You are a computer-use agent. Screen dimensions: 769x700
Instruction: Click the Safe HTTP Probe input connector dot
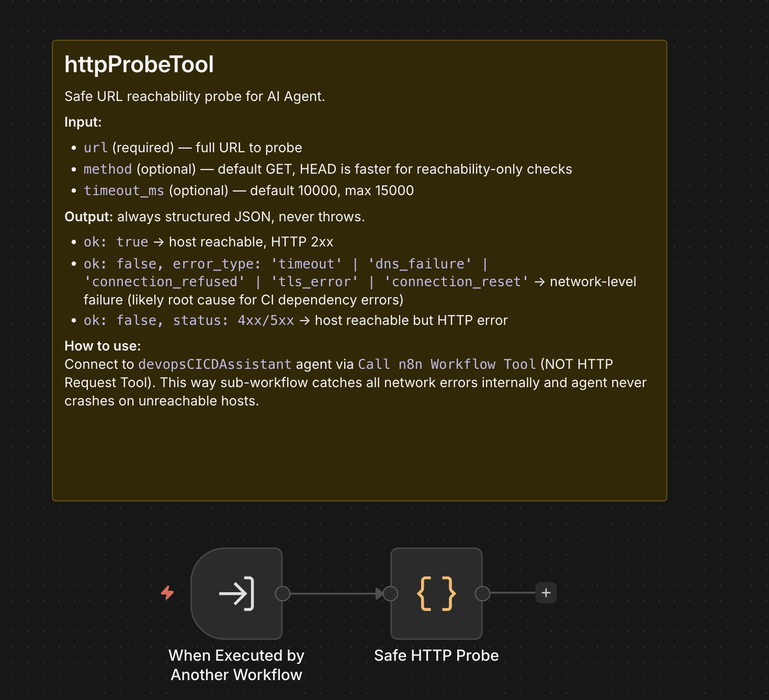click(390, 593)
